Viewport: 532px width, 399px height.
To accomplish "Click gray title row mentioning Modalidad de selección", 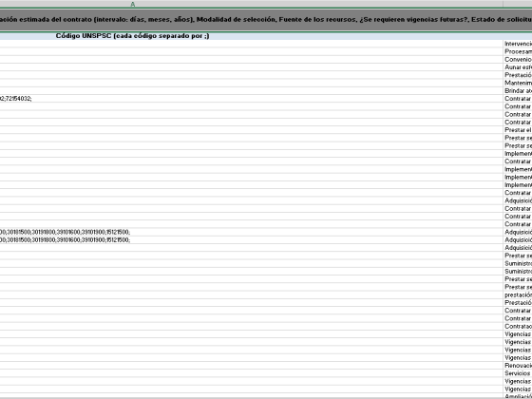I will click(x=266, y=20).
